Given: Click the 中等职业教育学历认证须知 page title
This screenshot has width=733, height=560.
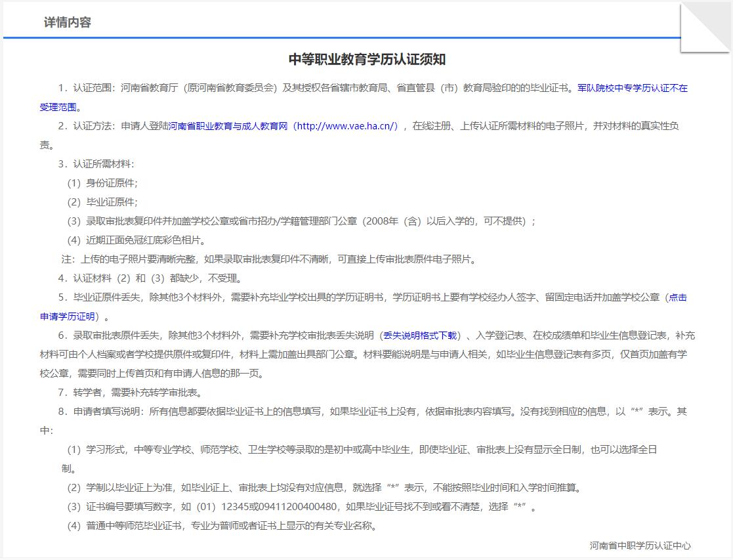Looking at the screenshot, I should pyautogui.click(x=367, y=59).
